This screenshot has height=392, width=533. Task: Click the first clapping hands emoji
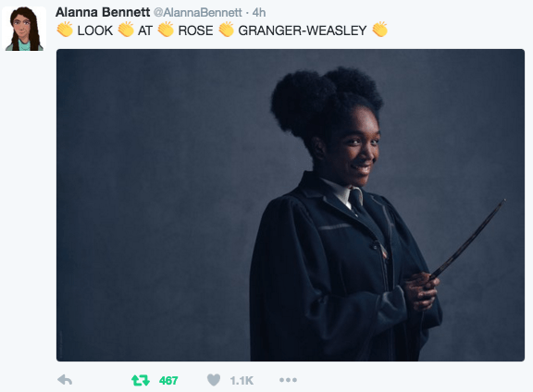[65, 30]
